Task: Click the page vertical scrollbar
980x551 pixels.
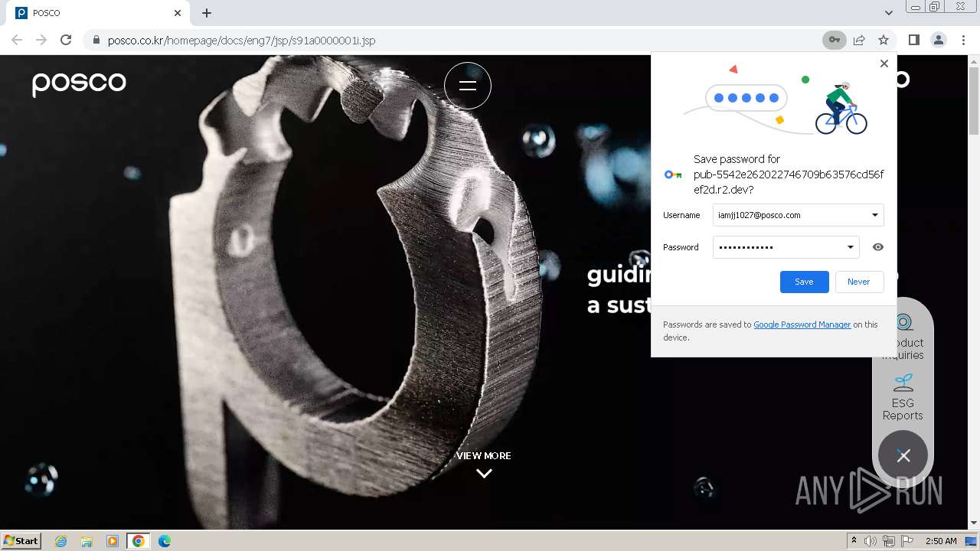Action: click(974, 99)
